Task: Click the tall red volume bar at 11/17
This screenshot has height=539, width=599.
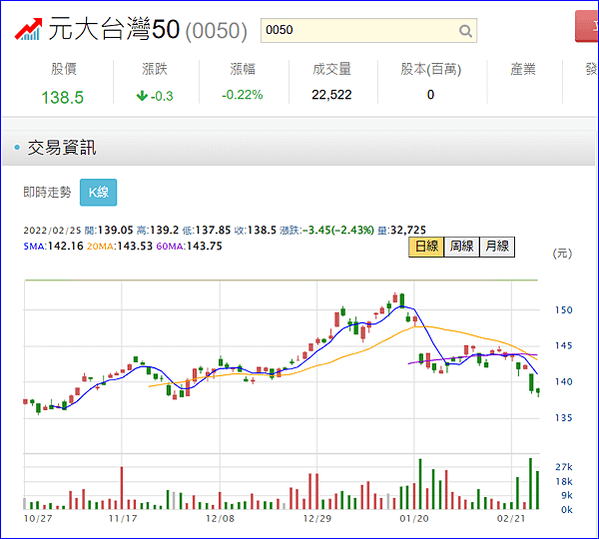Action: (x=122, y=488)
